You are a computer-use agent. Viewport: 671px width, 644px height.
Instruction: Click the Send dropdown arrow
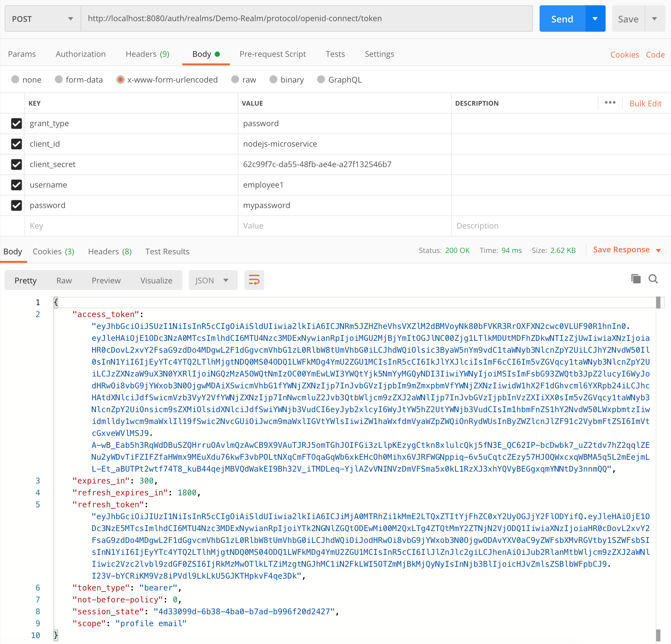595,19
